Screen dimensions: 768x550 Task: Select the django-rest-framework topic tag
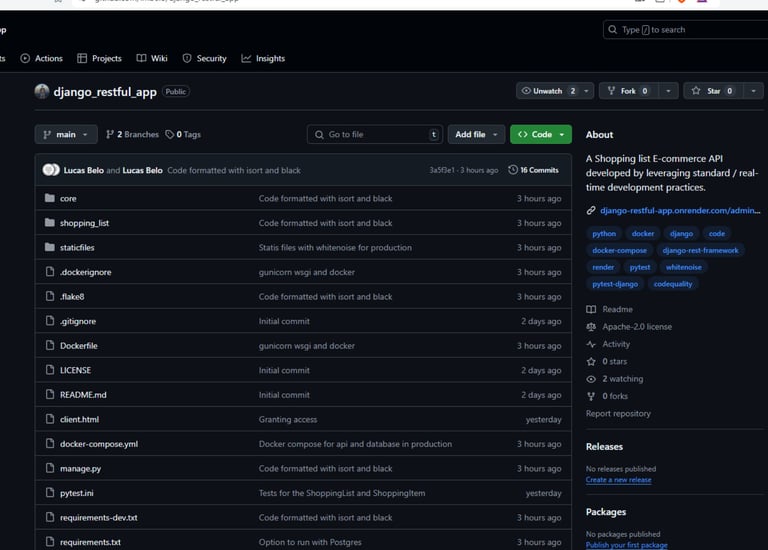(x=700, y=250)
